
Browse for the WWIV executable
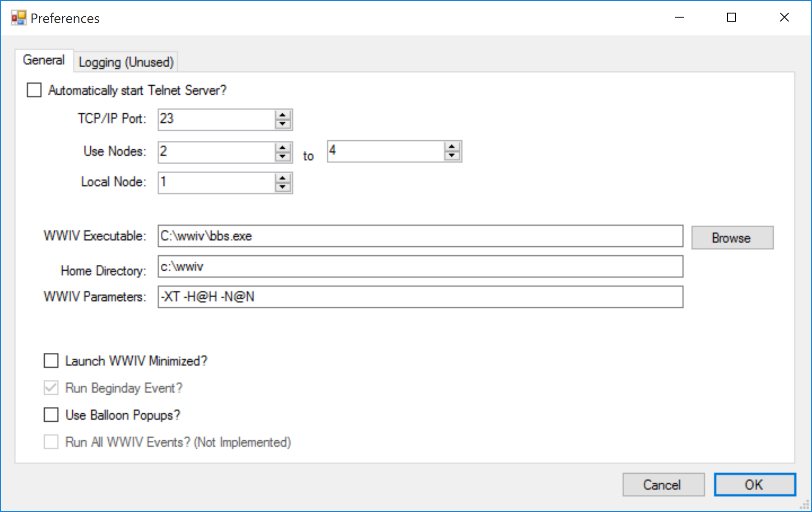click(x=732, y=238)
